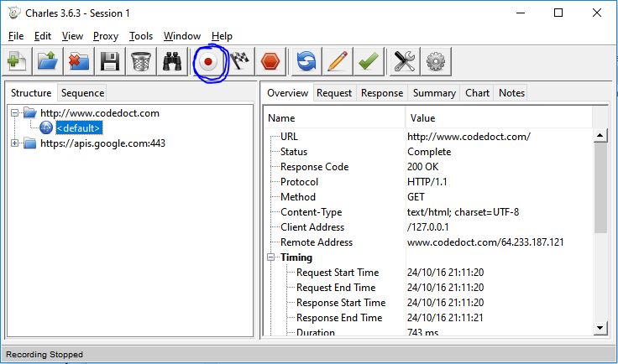Image resolution: width=618 pixels, height=364 pixels.
Task: Open Find with the binoculars icon
Action: pyautogui.click(x=172, y=61)
